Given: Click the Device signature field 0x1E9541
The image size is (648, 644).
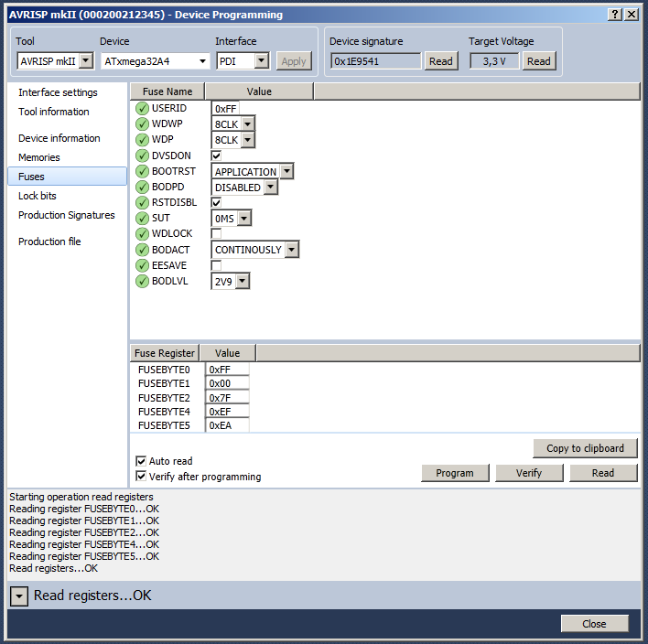Looking at the screenshot, I should 375,61.
